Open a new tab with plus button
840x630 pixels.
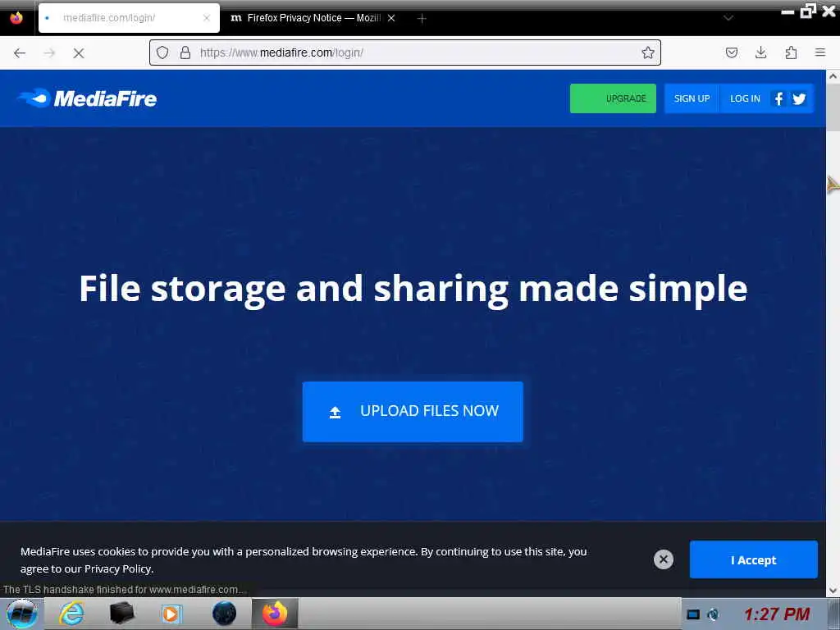pyautogui.click(x=422, y=18)
